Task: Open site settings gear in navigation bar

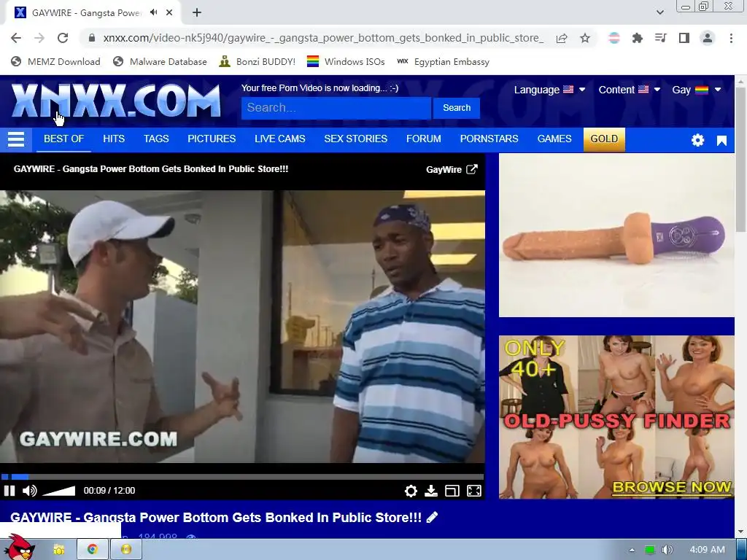Action: (698, 140)
